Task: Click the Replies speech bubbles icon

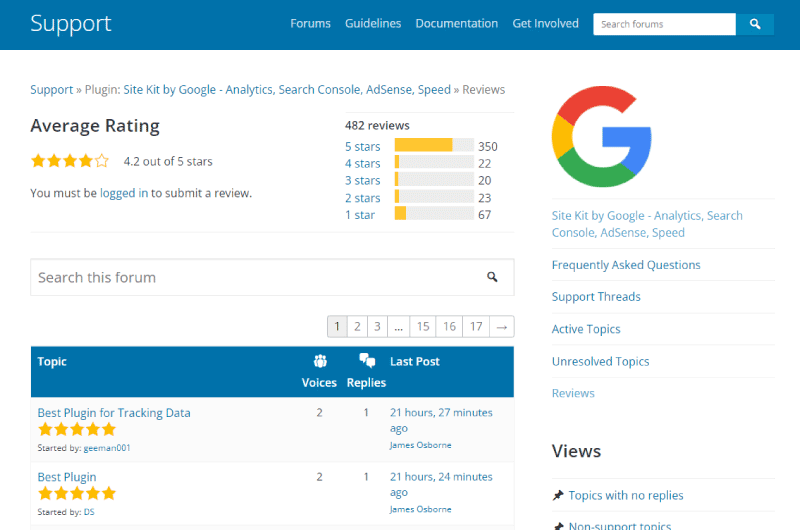Action: 367,360
